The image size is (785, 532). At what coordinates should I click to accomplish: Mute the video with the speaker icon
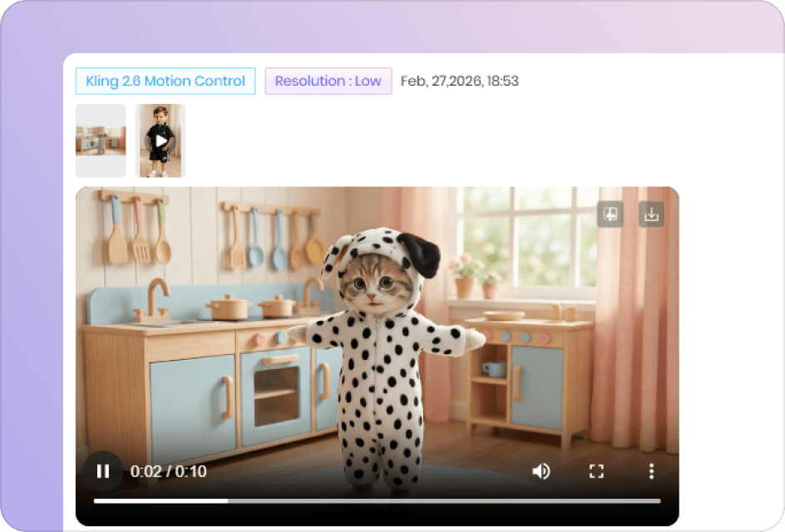pyautogui.click(x=541, y=471)
